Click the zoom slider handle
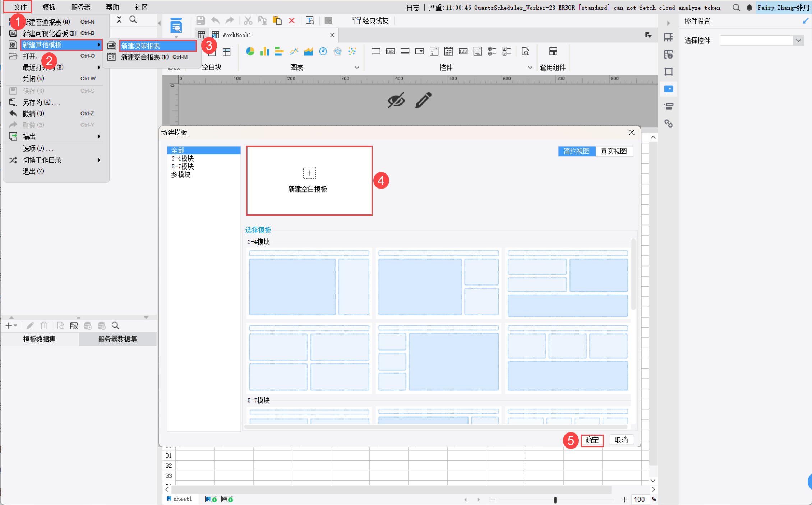This screenshot has height=505, width=812. click(555, 500)
